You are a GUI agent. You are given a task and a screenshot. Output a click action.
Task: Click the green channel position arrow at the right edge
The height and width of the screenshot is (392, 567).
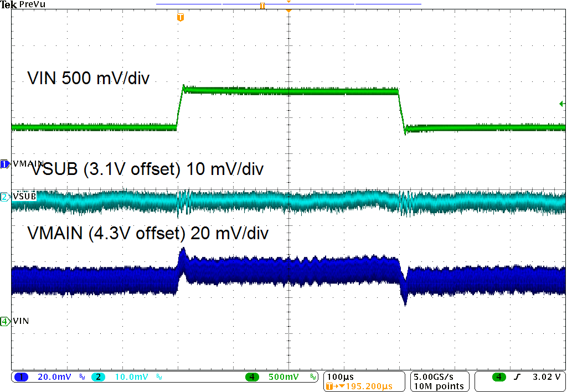click(x=561, y=103)
